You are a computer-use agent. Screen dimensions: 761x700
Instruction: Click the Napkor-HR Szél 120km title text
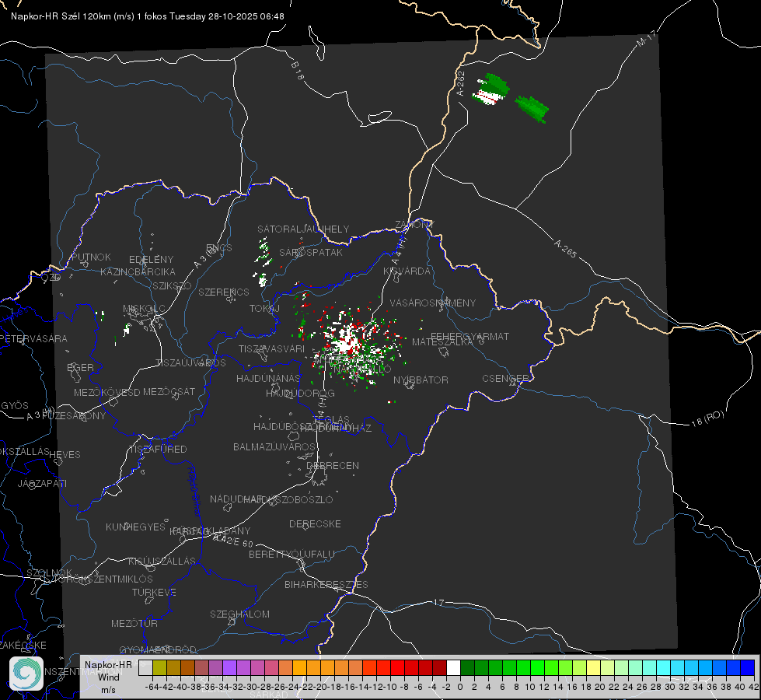[x=148, y=16]
